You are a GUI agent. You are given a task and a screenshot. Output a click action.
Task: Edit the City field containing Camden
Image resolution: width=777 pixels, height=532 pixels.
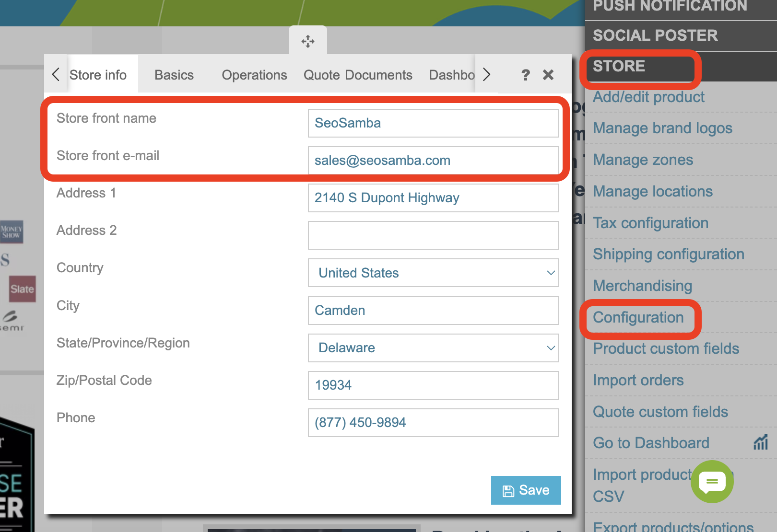(x=434, y=310)
